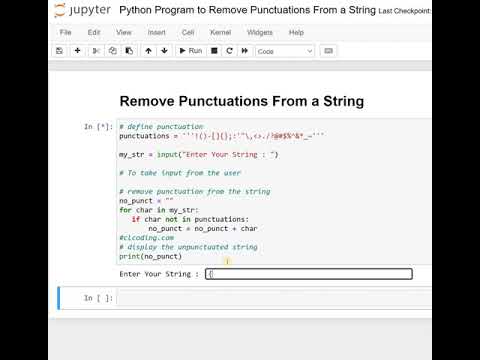Open the Edit menu
Screen dimensions: 480x360
(x=94, y=32)
